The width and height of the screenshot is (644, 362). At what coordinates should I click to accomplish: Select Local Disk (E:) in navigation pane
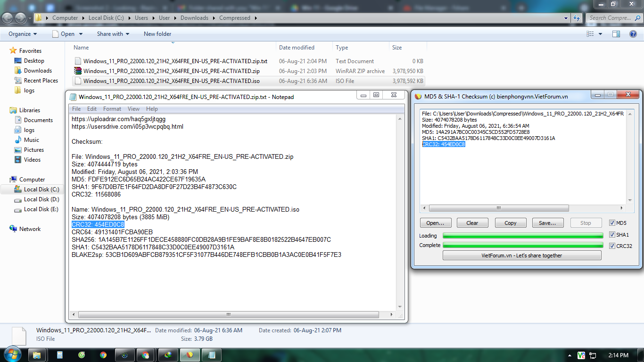point(41,209)
